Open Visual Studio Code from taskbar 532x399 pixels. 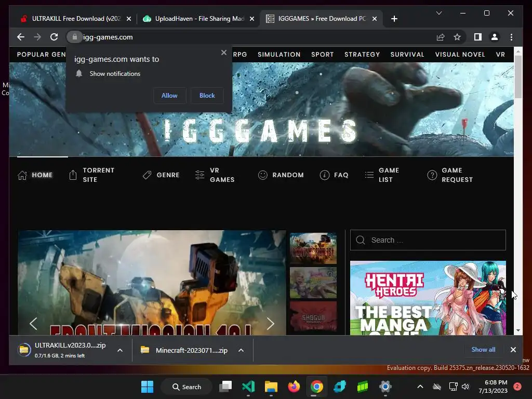tap(248, 387)
